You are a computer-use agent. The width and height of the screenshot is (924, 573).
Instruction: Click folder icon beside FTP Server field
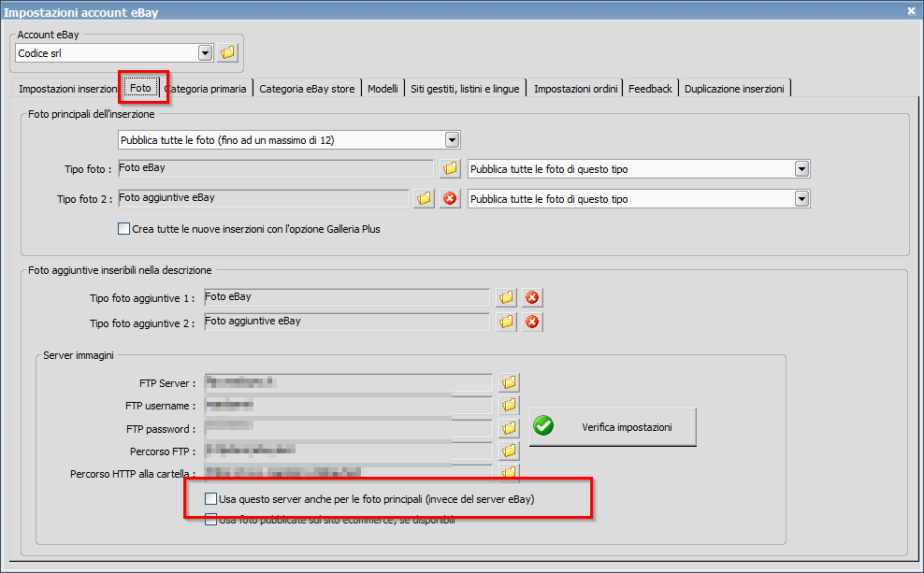tap(509, 383)
